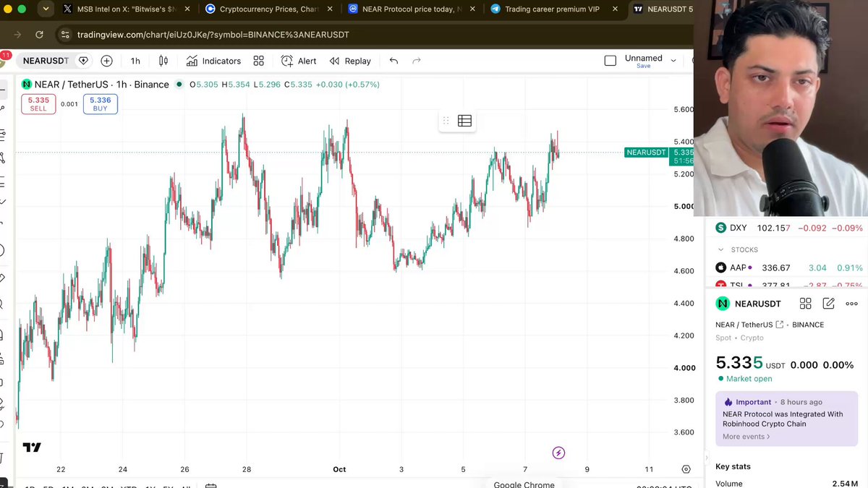The height and width of the screenshot is (488, 868).
Task: Open the note editor icon for NEARUSDT
Action: pyautogui.click(x=828, y=304)
